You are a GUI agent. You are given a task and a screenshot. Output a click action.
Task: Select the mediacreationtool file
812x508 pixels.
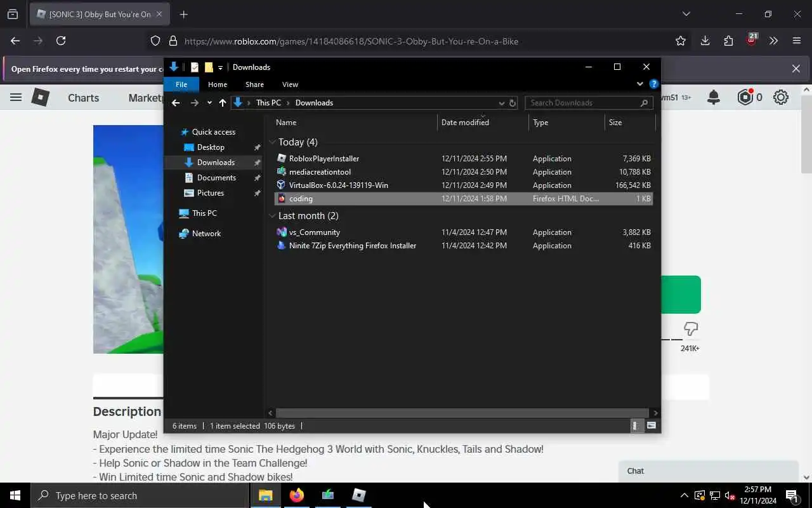320,172
